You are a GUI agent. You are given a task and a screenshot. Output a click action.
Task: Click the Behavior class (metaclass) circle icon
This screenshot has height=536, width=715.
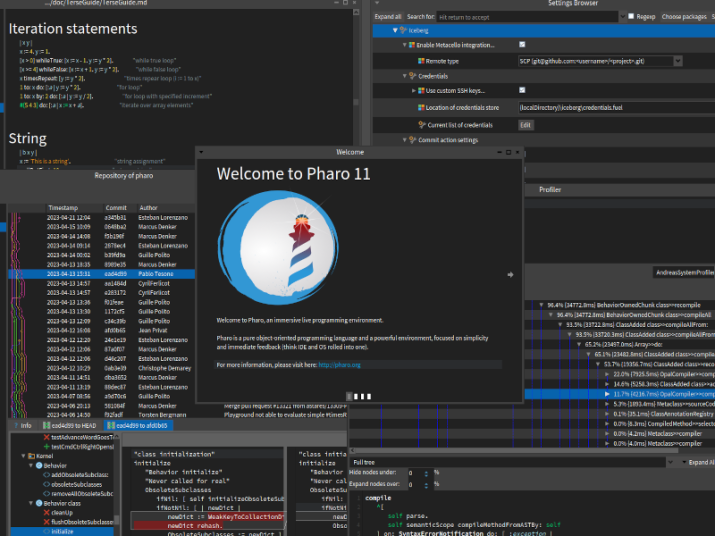39,503
